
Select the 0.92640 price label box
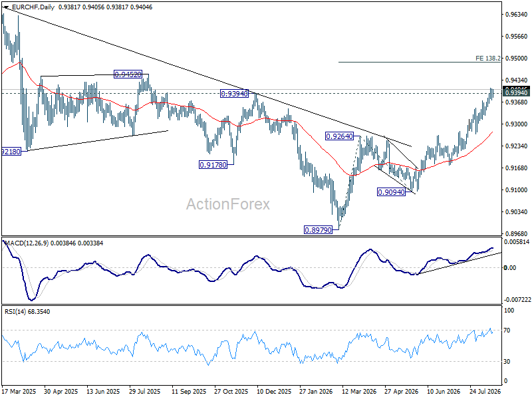click(x=339, y=136)
